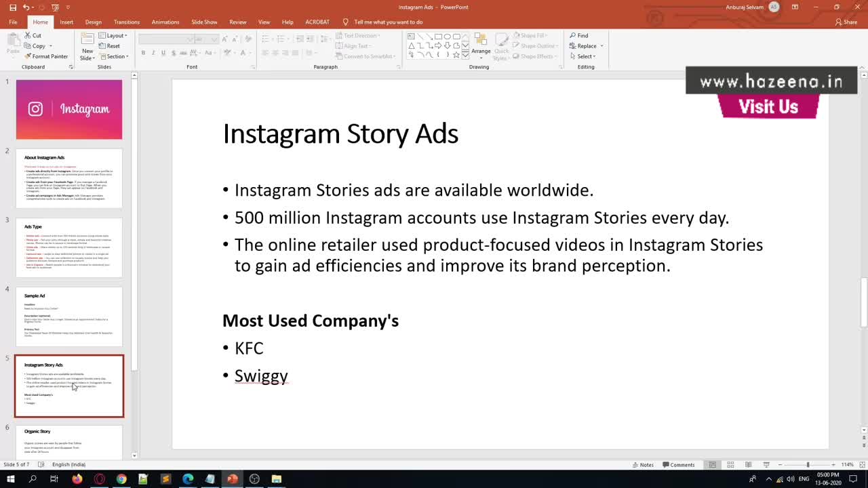The image size is (868, 488).
Task: Switch to the Animations tab
Action: click(x=165, y=22)
